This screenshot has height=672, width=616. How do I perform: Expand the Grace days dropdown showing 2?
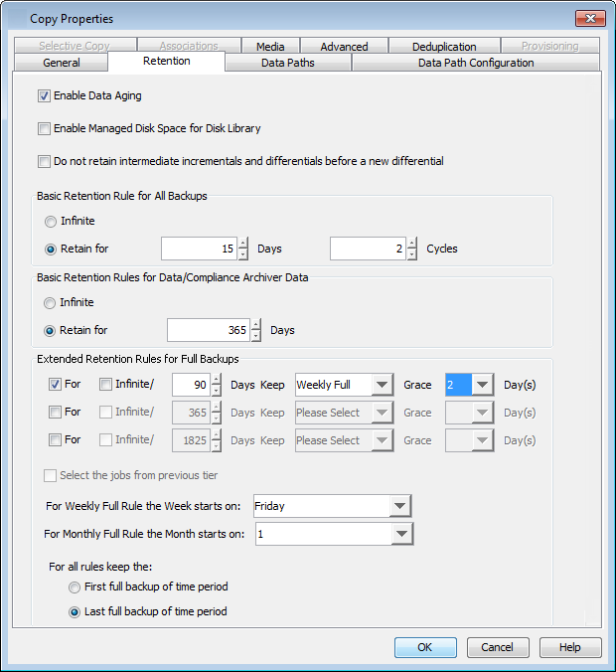tap(483, 385)
